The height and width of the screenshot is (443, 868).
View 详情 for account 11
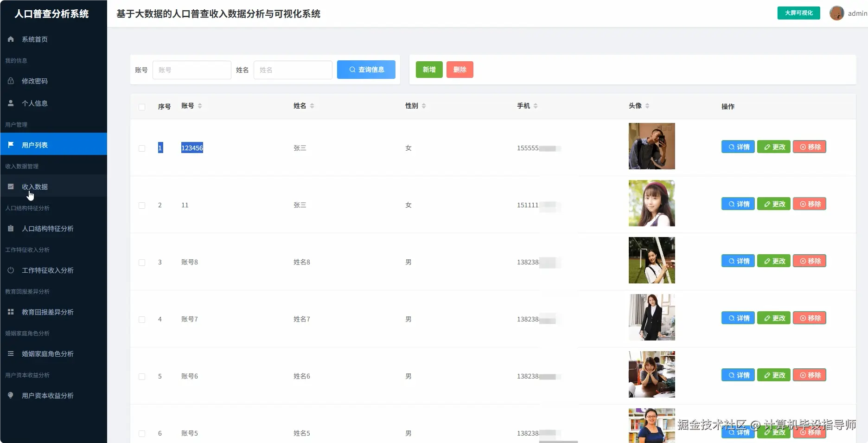738,204
